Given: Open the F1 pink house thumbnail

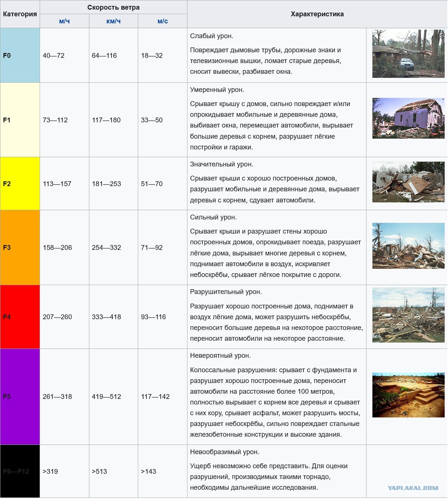Looking at the screenshot, I should (408, 118).
